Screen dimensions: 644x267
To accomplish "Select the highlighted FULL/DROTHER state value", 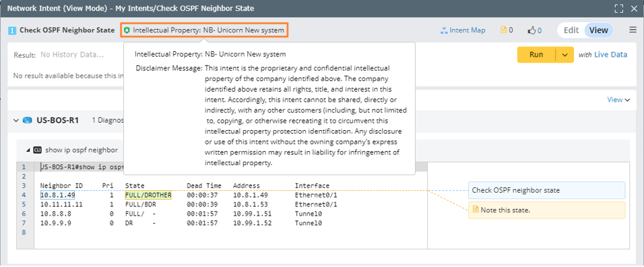I will point(148,195).
